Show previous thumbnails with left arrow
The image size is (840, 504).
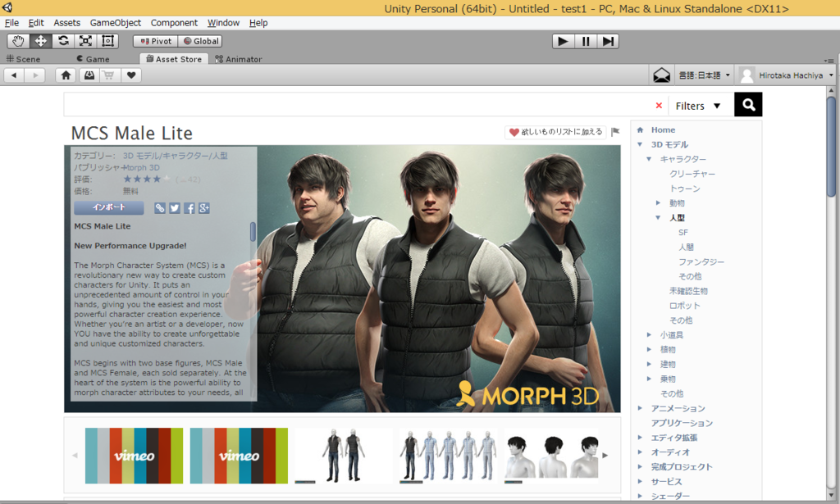(x=75, y=456)
